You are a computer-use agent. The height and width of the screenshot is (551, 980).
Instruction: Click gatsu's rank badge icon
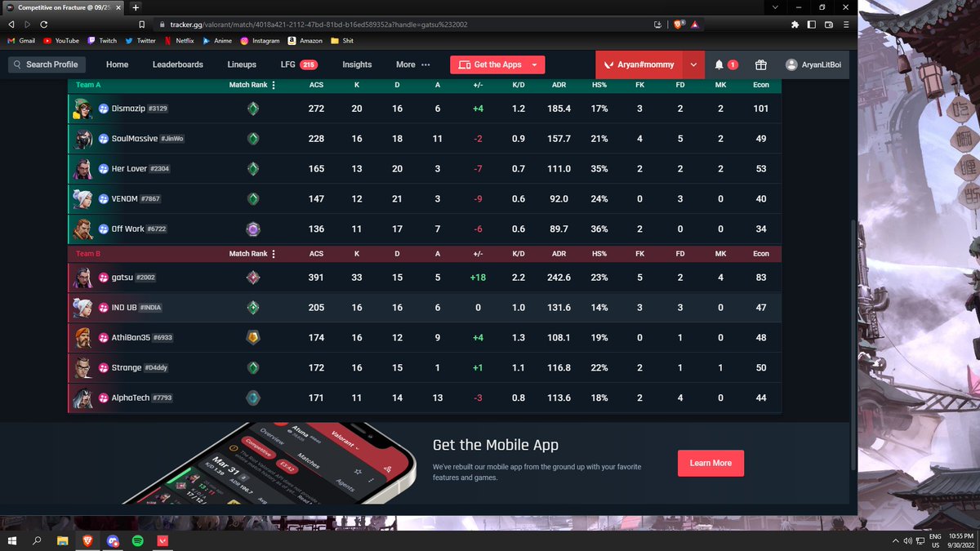[253, 278]
